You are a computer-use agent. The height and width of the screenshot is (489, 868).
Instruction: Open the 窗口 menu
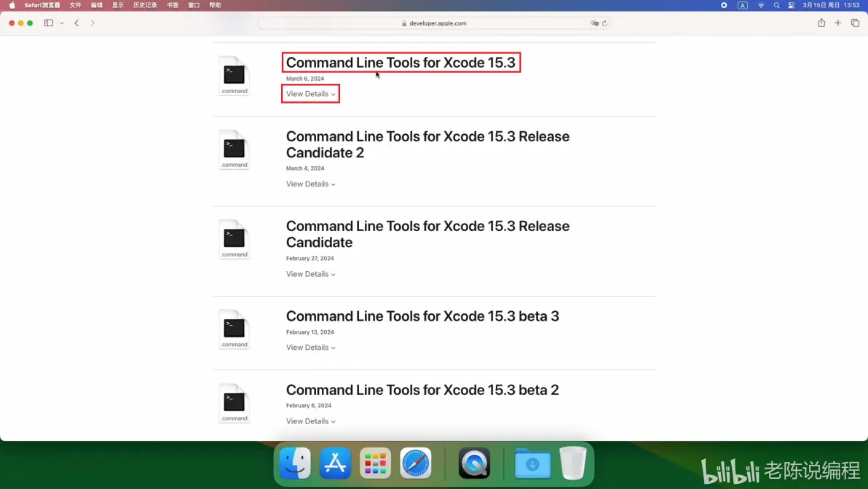(194, 5)
